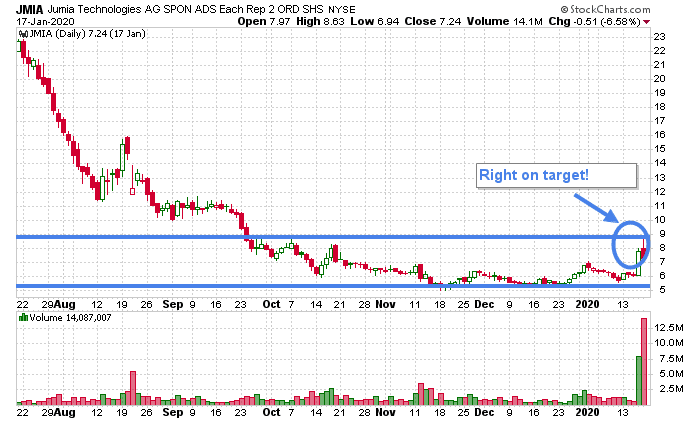Click Aug on the price chart date axis
The height and width of the screenshot is (421, 700).
click(x=65, y=304)
